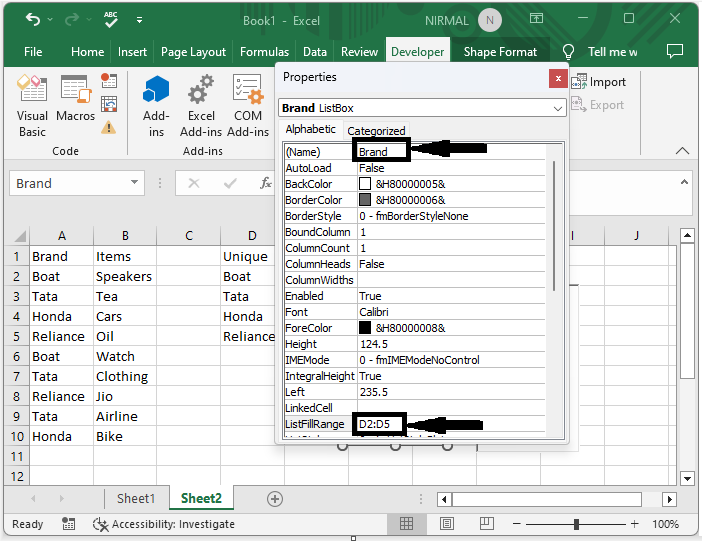The width and height of the screenshot is (702, 541).
Task: Open the Macros dialog
Action: click(x=76, y=99)
